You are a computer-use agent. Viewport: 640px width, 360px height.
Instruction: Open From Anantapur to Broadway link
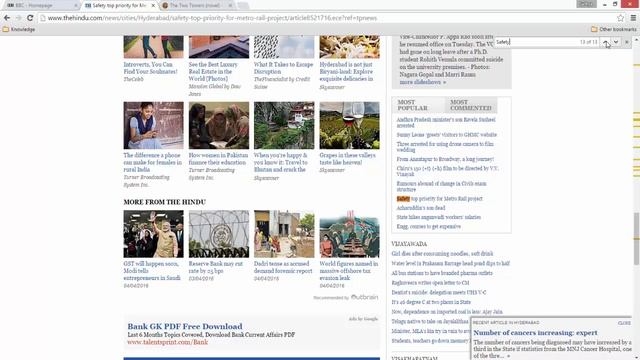click(x=445, y=159)
